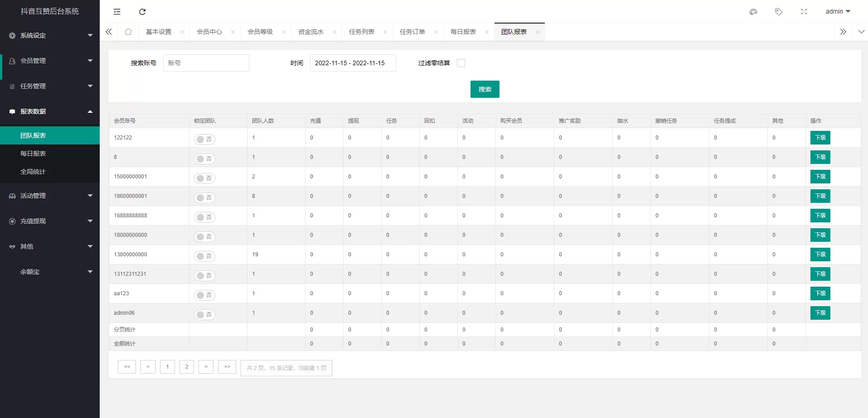Click the gear icon beside 系统设定
868x418 pixels.
12,35
